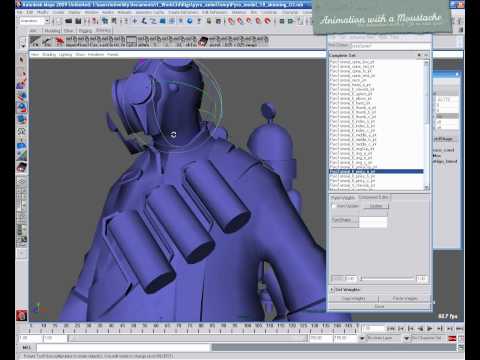Click the Paste Weights button

coord(404,298)
